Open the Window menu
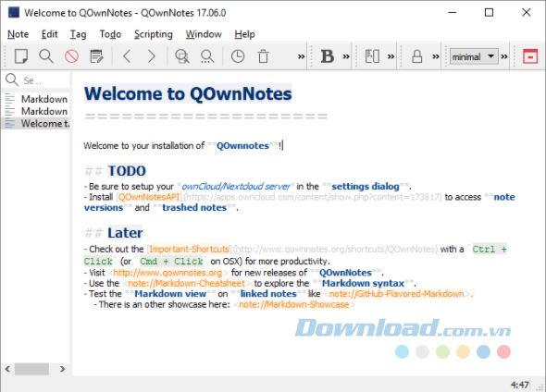Screen dimensions: 546x392 click(204, 34)
